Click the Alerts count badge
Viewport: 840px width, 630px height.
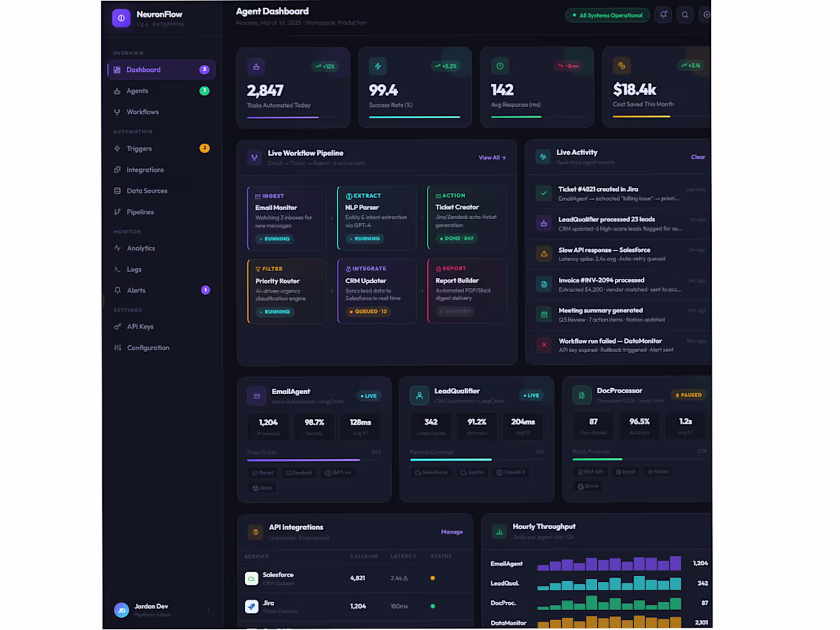coord(205,290)
